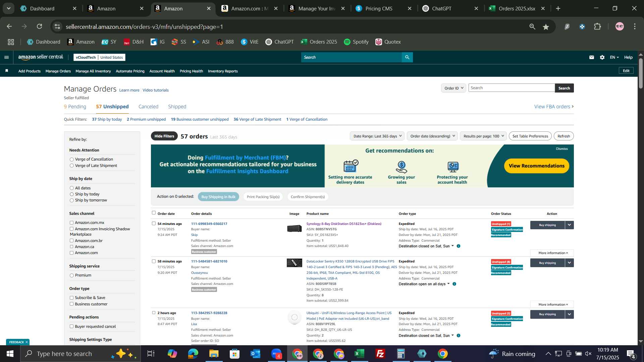
Task: Open the Orders 2025 bookmark
Action: 319,42
